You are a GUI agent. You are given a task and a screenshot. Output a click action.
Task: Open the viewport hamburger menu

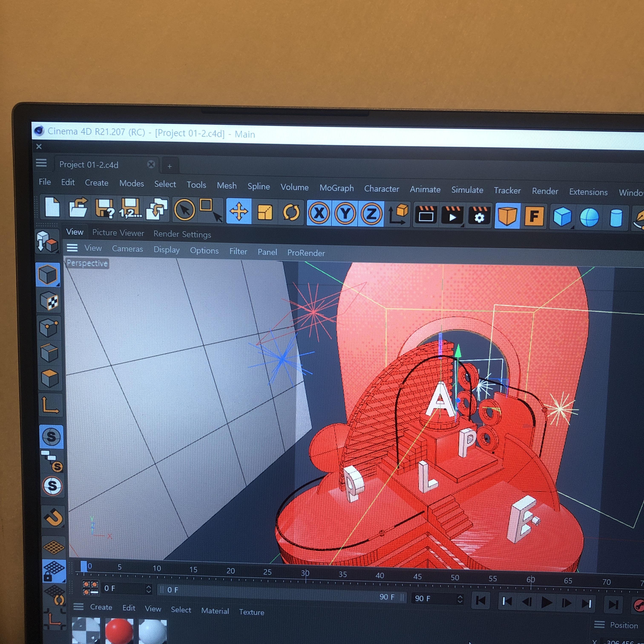[x=72, y=248]
